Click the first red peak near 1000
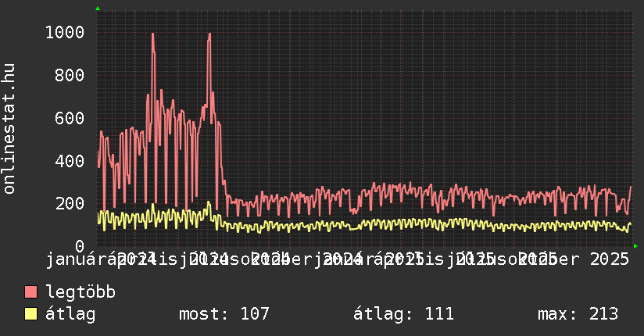644x336 pixels. point(152,34)
